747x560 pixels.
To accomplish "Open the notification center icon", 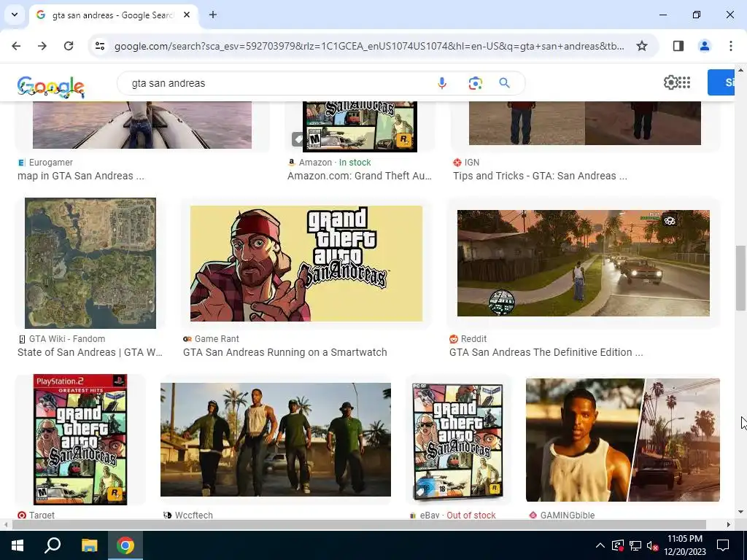I will [x=723, y=545].
